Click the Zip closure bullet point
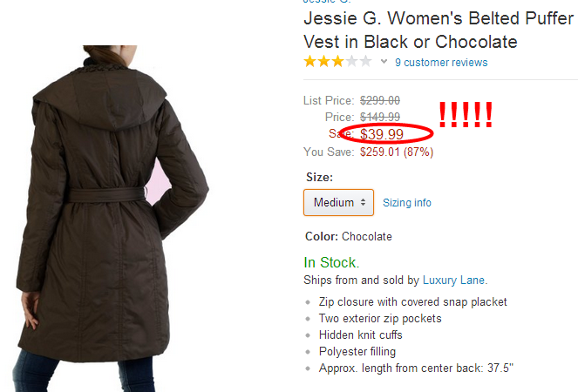The image size is (578, 392). coord(413,301)
